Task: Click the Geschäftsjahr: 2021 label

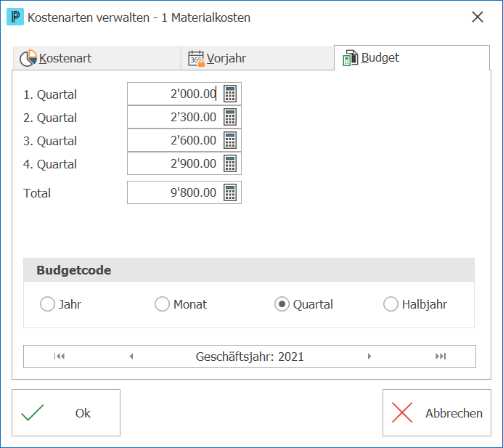Action: 250,357
